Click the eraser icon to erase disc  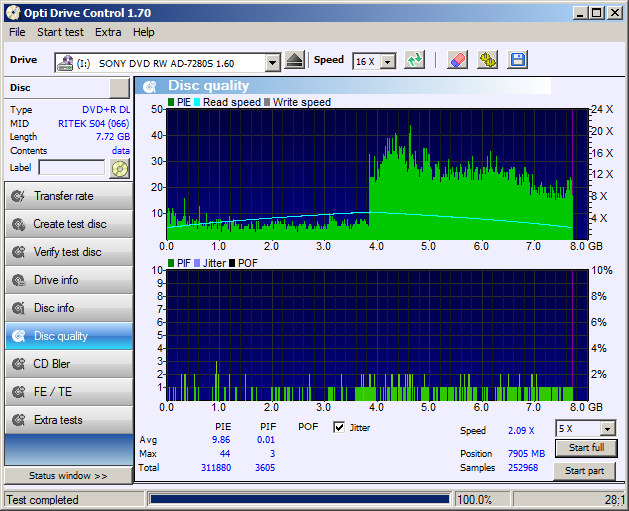(x=457, y=61)
